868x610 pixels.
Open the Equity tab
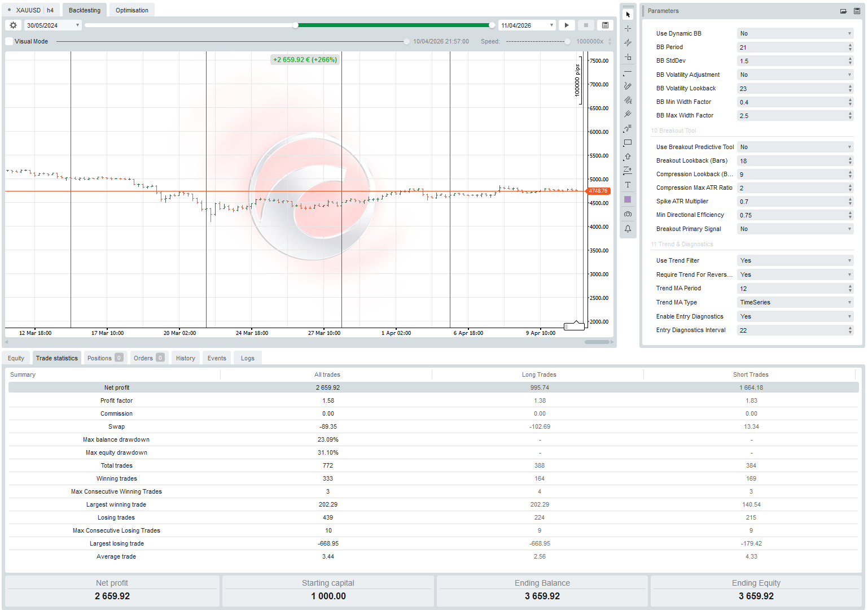click(16, 358)
